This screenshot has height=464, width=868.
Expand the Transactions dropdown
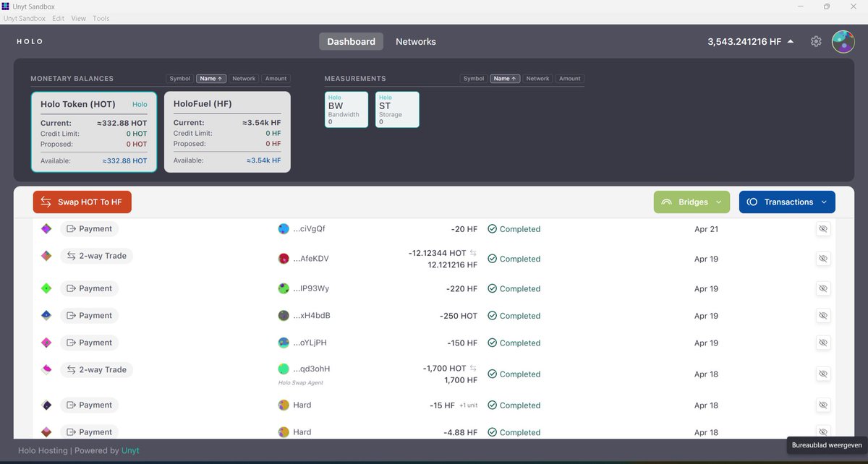click(787, 202)
